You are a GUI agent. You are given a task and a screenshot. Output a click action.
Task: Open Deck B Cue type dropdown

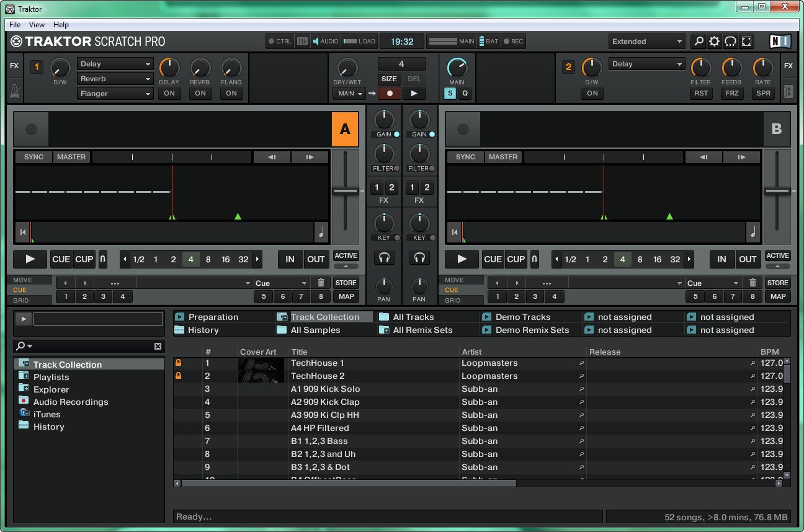712,283
